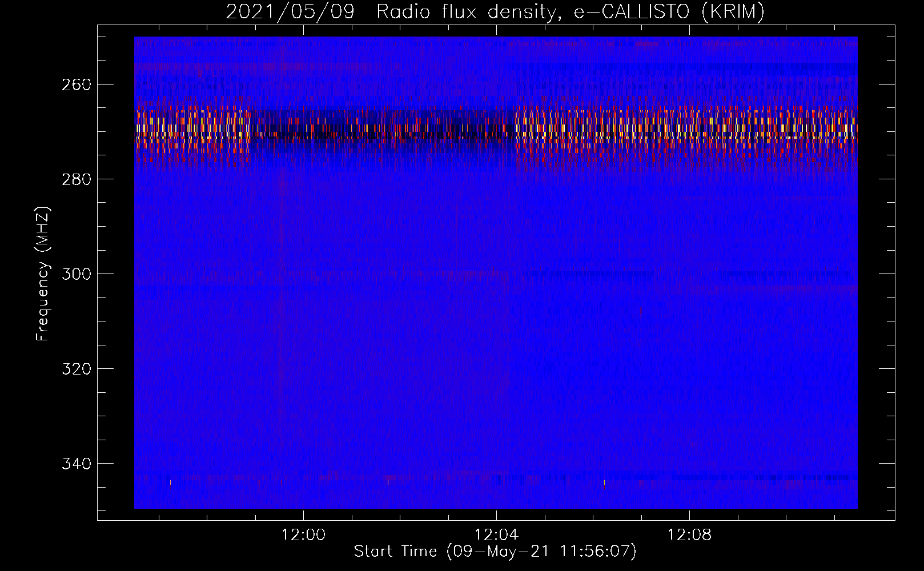Click the 300 frequency tick label
924x571 pixels.
coord(77,274)
